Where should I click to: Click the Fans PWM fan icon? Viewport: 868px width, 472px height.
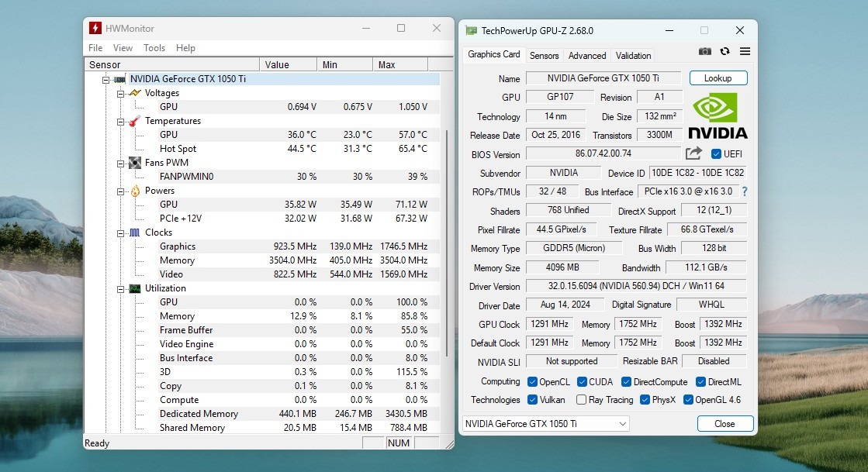(x=135, y=163)
